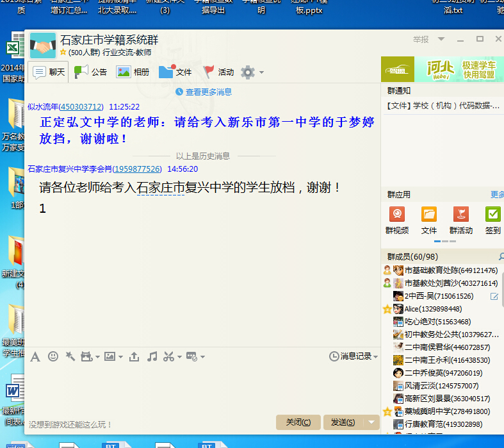Click the 关闭(C) button
The image size is (504, 448).
coord(298,422)
